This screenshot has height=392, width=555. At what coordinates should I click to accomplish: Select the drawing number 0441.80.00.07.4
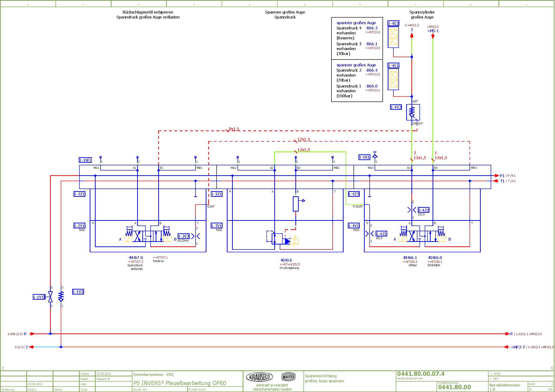[421, 374]
